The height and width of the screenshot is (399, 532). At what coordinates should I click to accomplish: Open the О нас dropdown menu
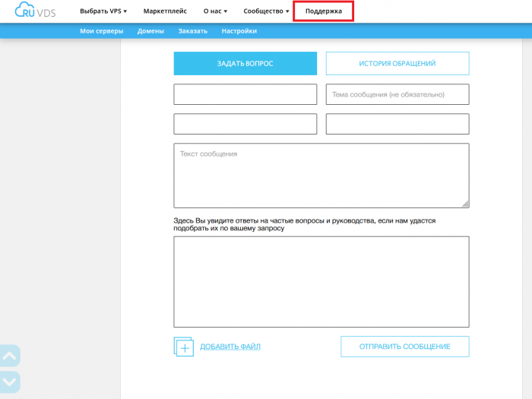(x=215, y=11)
